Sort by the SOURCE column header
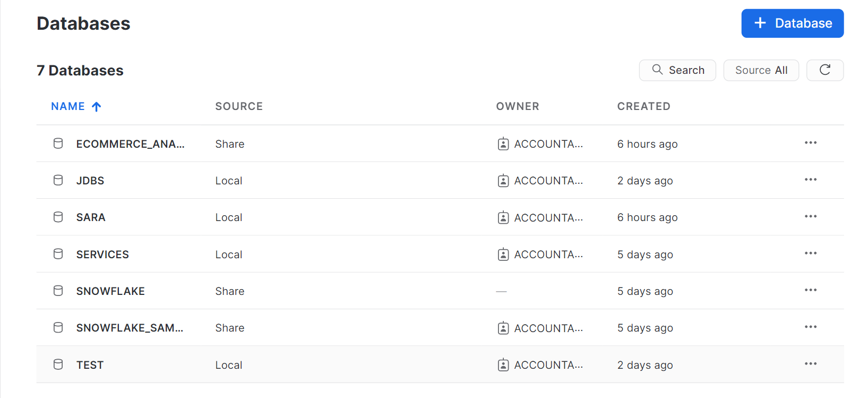Viewport: 868px width, 398px height. tap(239, 106)
